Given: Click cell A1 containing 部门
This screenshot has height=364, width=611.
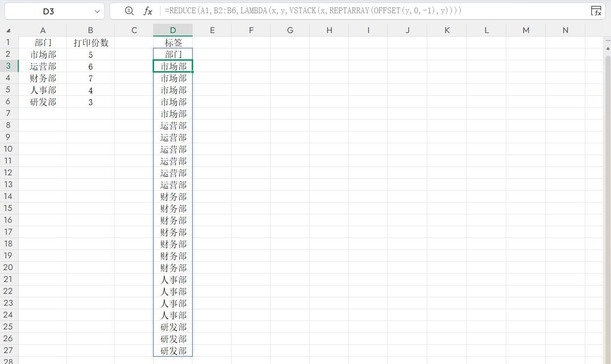Looking at the screenshot, I should tap(43, 42).
